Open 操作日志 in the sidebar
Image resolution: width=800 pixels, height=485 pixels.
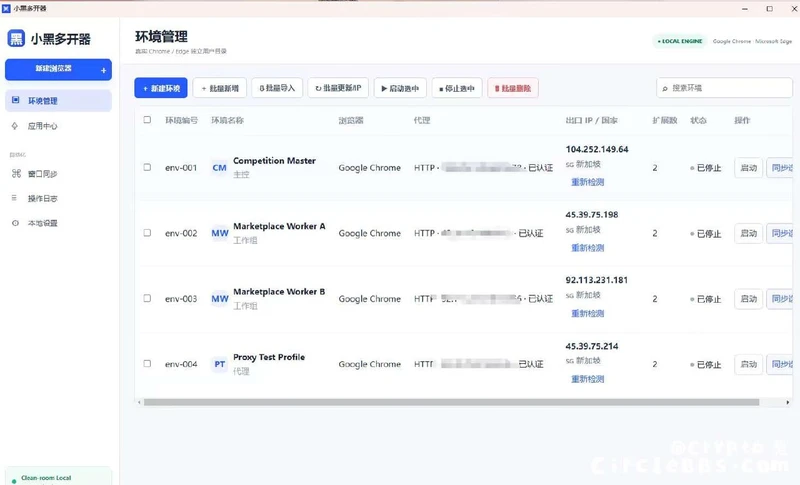(58, 198)
